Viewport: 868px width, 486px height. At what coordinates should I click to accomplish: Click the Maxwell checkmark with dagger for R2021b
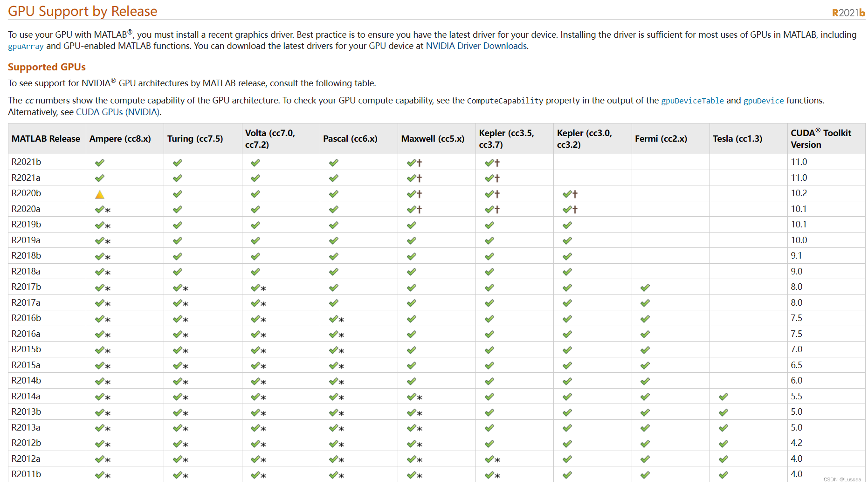[x=414, y=163]
